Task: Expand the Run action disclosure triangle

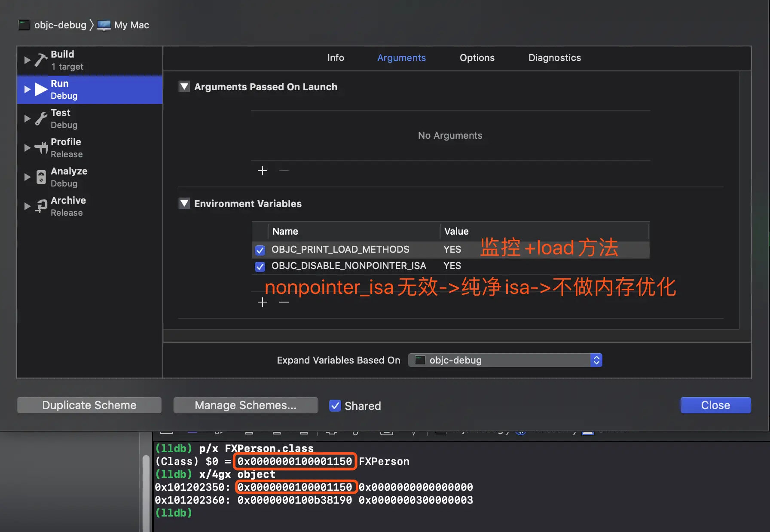Action: [x=27, y=89]
